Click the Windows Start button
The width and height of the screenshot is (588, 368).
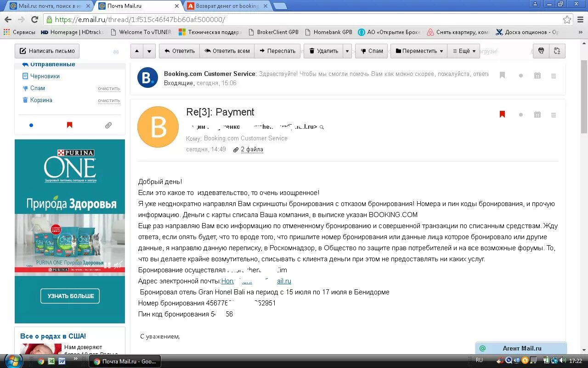(14, 360)
